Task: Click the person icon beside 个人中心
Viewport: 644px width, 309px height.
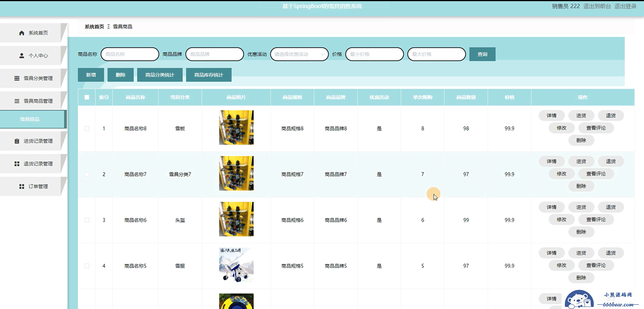Action: tap(22, 56)
